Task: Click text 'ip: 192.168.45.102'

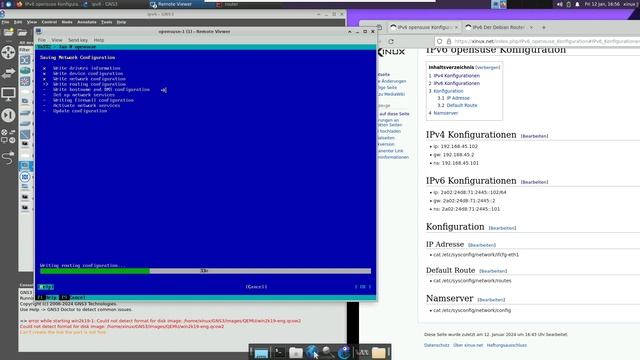Action: click(456, 147)
